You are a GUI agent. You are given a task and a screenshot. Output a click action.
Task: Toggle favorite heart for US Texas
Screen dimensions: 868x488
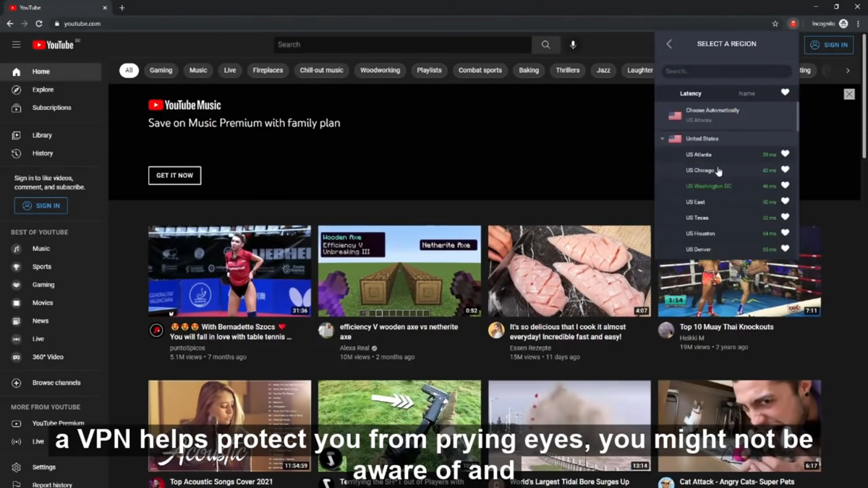click(785, 217)
